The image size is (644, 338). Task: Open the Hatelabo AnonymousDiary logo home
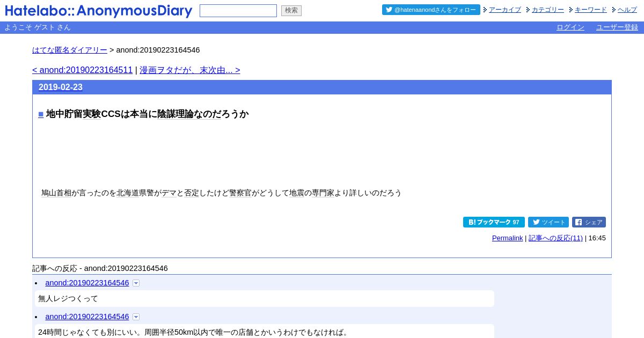pyautogui.click(x=99, y=11)
